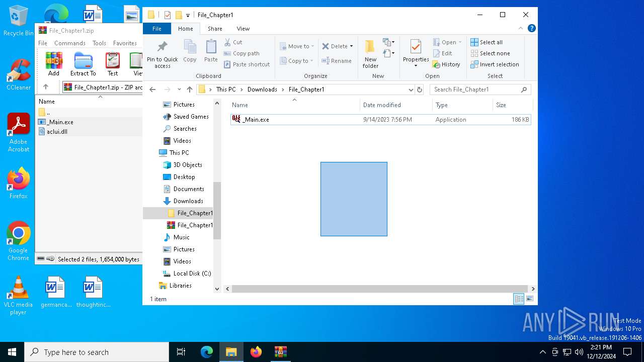Switch to large icons view button
This screenshot has height=362, width=644.
[x=529, y=299]
